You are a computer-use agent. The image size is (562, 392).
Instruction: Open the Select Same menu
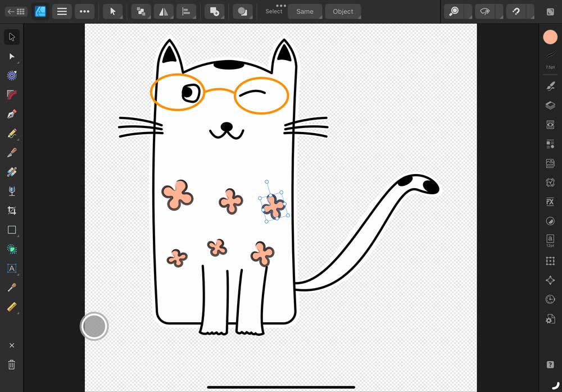click(x=305, y=11)
